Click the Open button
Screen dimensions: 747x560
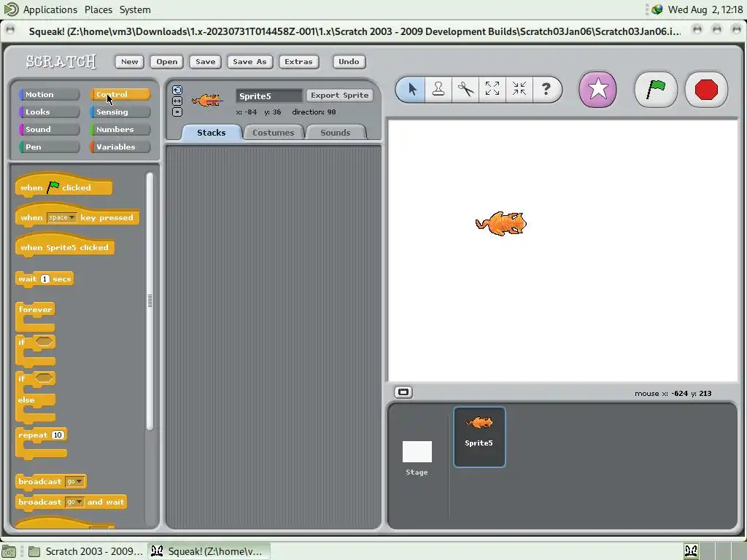coord(167,61)
